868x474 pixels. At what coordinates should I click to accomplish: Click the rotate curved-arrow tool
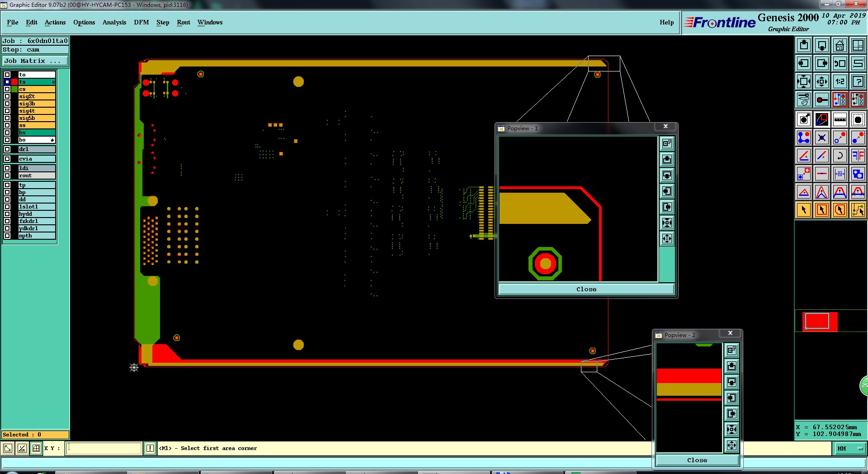pyautogui.click(x=840, y=156)
